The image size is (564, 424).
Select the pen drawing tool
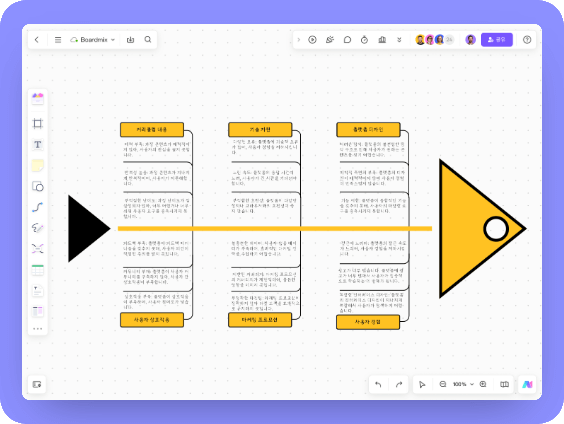click(x=37, y=228)
